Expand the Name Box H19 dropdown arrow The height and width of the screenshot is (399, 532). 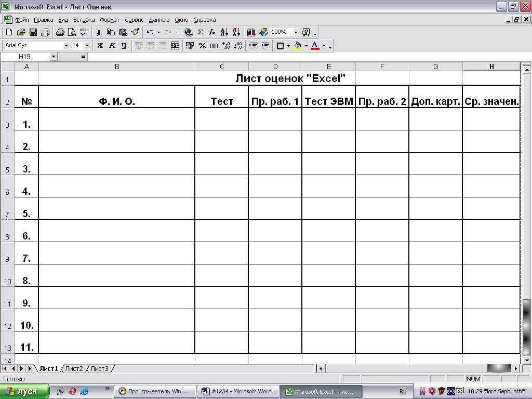[x=54, y=57]
